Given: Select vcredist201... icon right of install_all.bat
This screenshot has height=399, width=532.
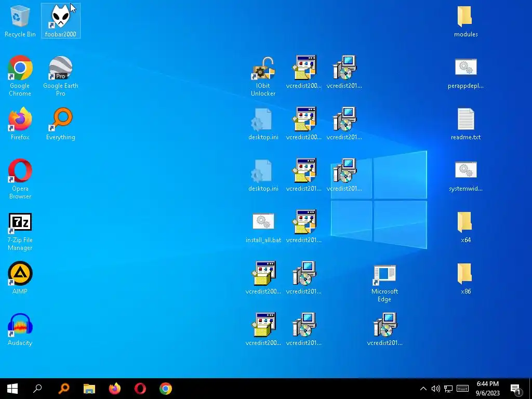Looking at the screenshot, I should point(303,227).
